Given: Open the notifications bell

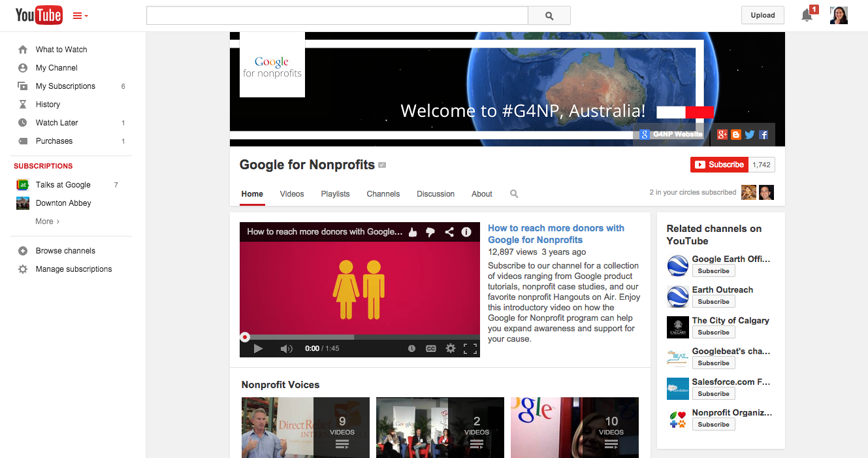Looking at the screenshot, I should (x=809, y=14).
